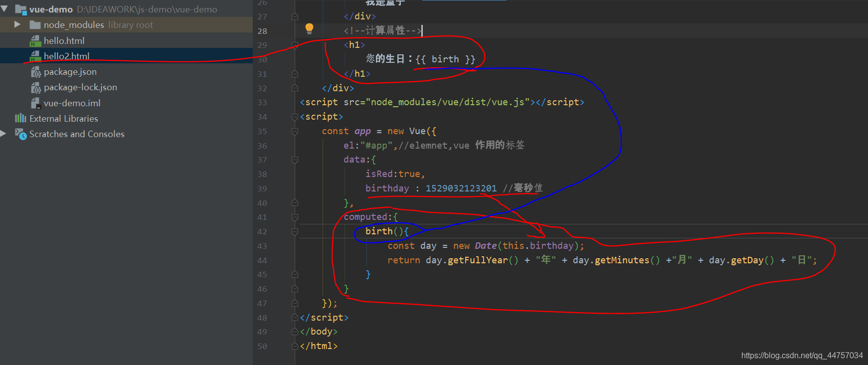Screen dimensions: 868x365
Task: Click the package-lock.json file icon
Action: click(x=35, y=87)
